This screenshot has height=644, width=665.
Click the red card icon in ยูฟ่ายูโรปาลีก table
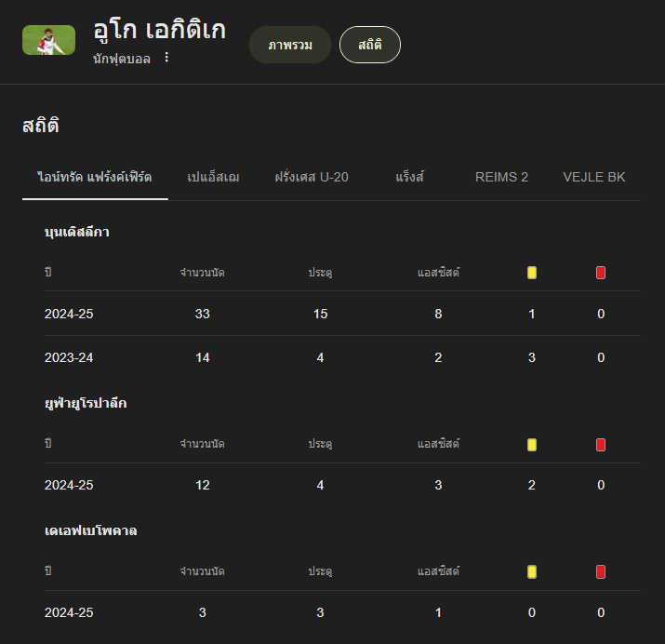tap(601, 445)
